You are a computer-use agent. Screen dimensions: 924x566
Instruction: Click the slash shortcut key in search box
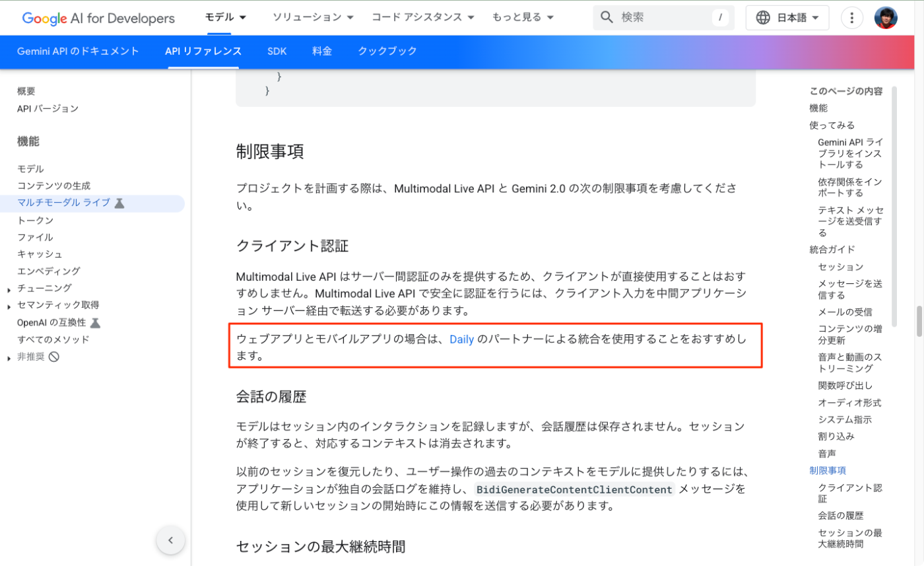[x=720, y=18]
